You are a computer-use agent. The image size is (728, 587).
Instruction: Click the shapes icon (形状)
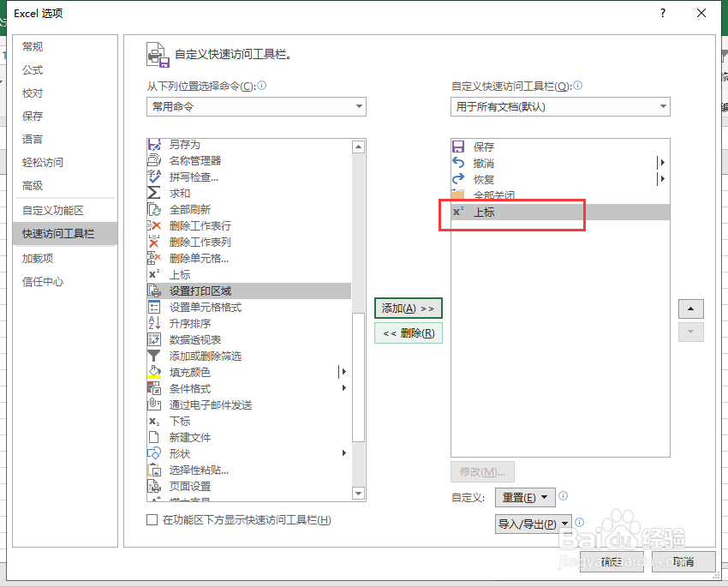tap(154, 453)
